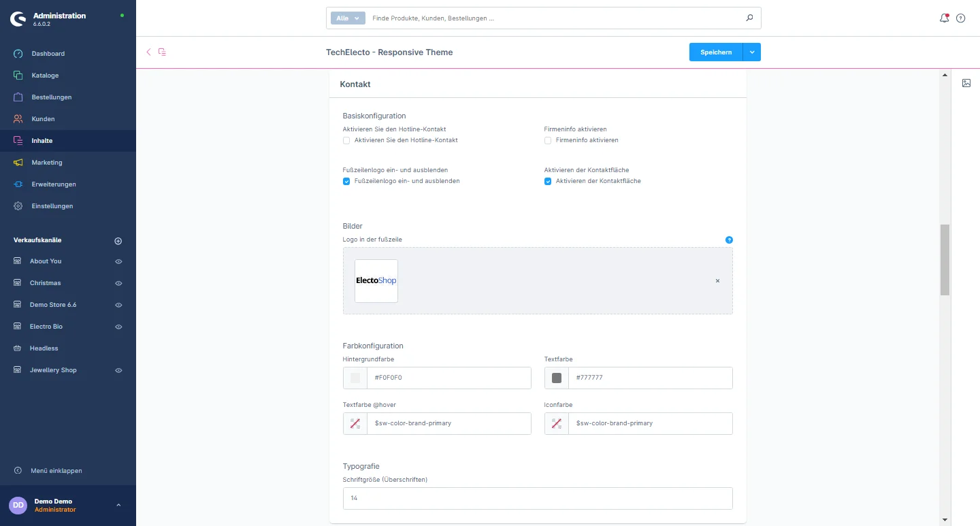
Task: Expand the Demo Demo user menu
Action: [118, 505]
